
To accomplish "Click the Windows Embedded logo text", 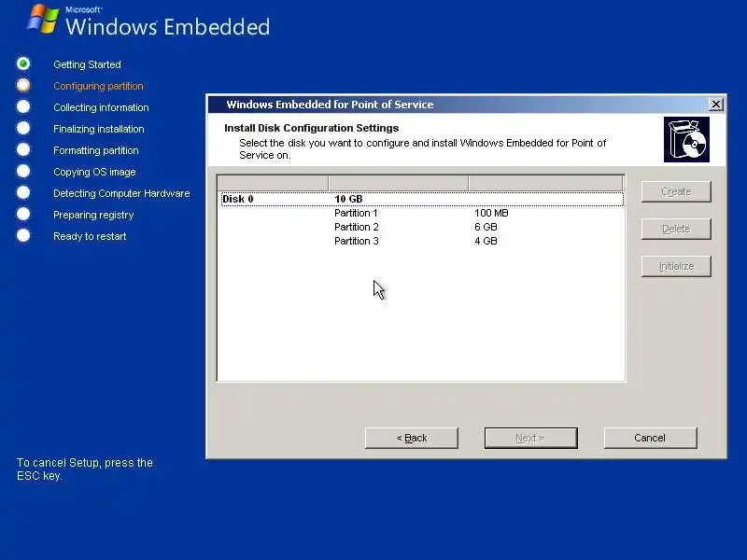I will (168, 27).
